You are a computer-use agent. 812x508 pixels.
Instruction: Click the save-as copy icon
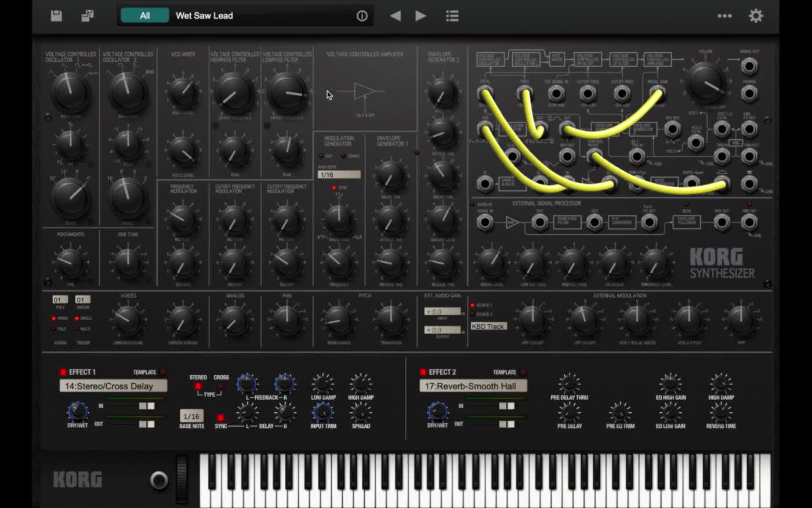[88, 16]
